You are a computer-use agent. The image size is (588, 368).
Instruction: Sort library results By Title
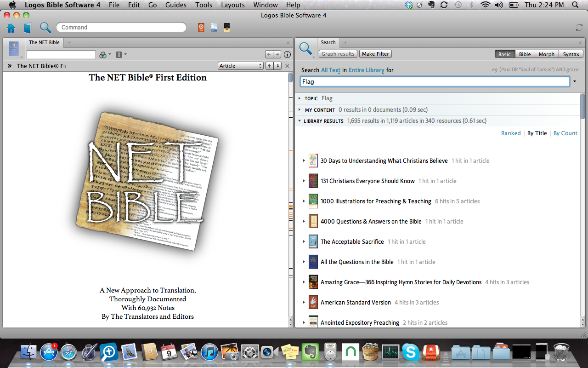537,133
